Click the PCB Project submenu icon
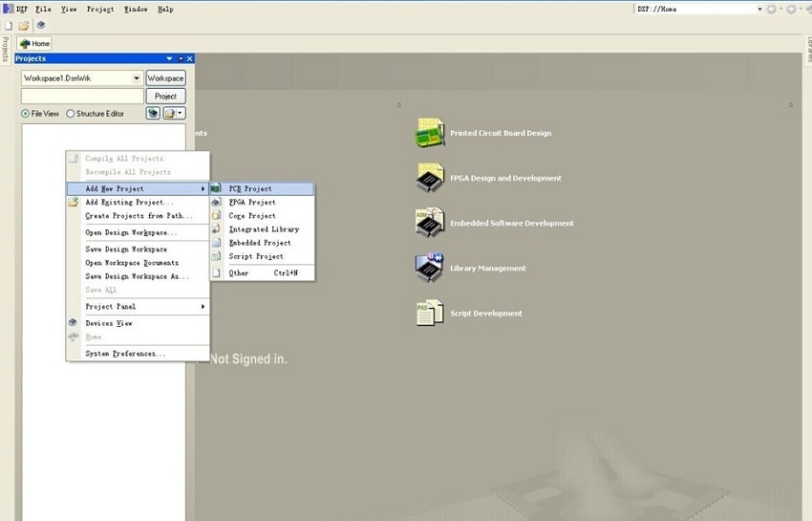 tap(217, 188)
